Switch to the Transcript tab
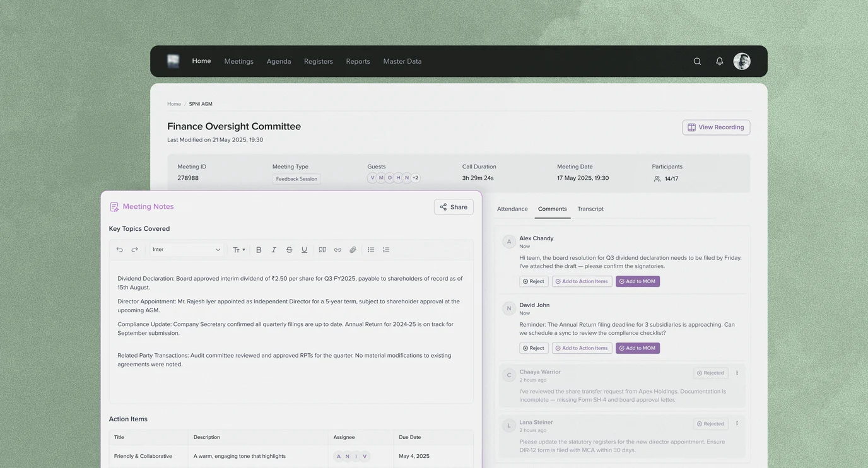The width and height of the screenshot is (868, 468). [x=590, y=209]
